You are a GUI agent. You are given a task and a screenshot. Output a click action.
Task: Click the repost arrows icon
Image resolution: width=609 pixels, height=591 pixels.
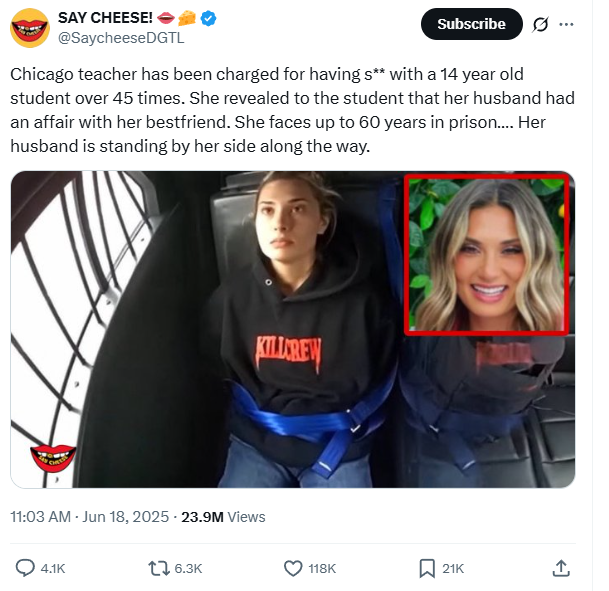(x=159, y=568)
